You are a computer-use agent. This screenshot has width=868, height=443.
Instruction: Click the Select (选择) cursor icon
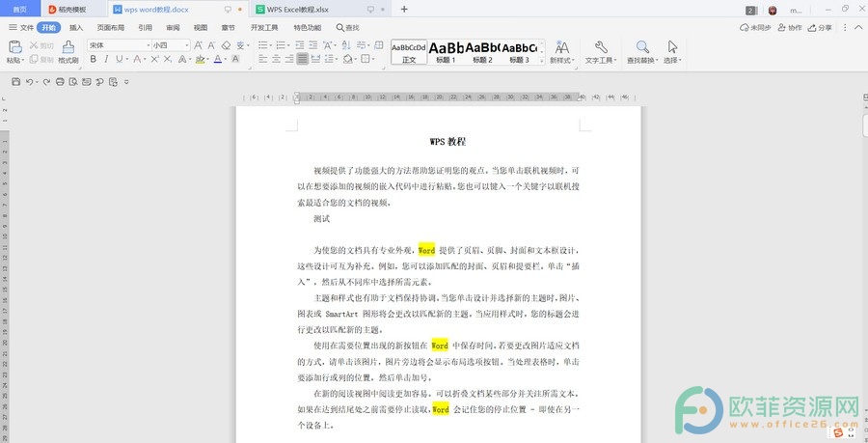click(x=672, y=47)
